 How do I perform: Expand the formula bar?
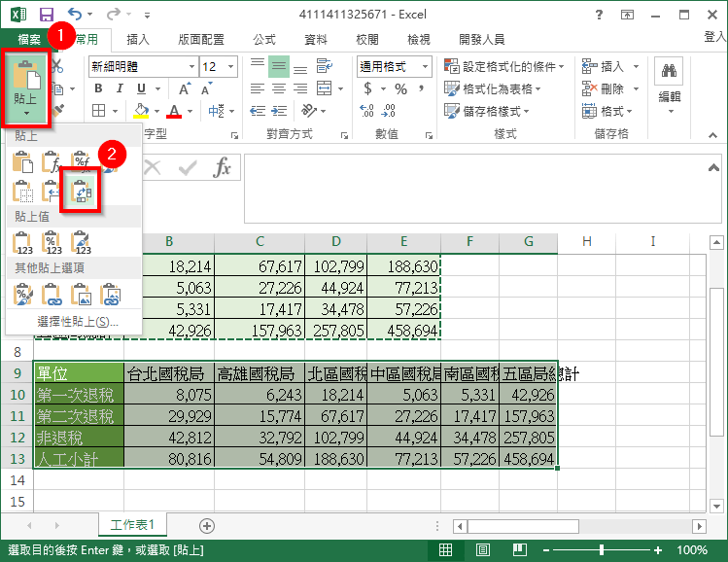pyautogui.click(x=713, y=167)
